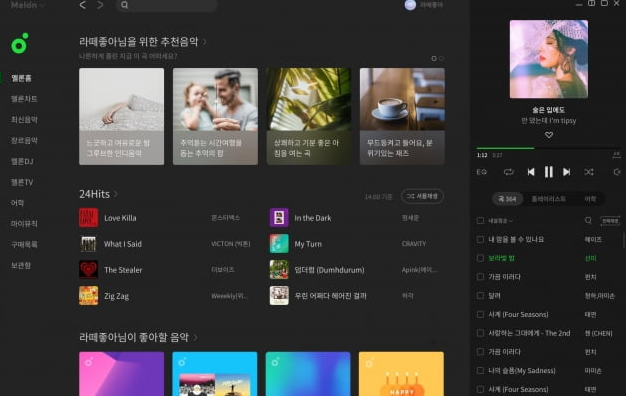This screenshot has width=626, height=397.
Task: Tick the select-all checkbox above the playlist
Action: [480, 220]
